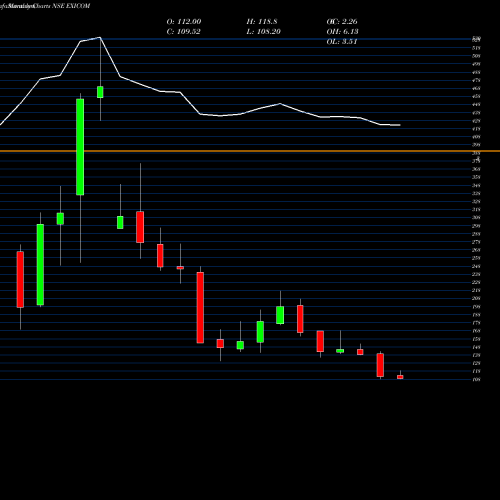
Task: Click the close price value C: 109.52
Action: 183,32
